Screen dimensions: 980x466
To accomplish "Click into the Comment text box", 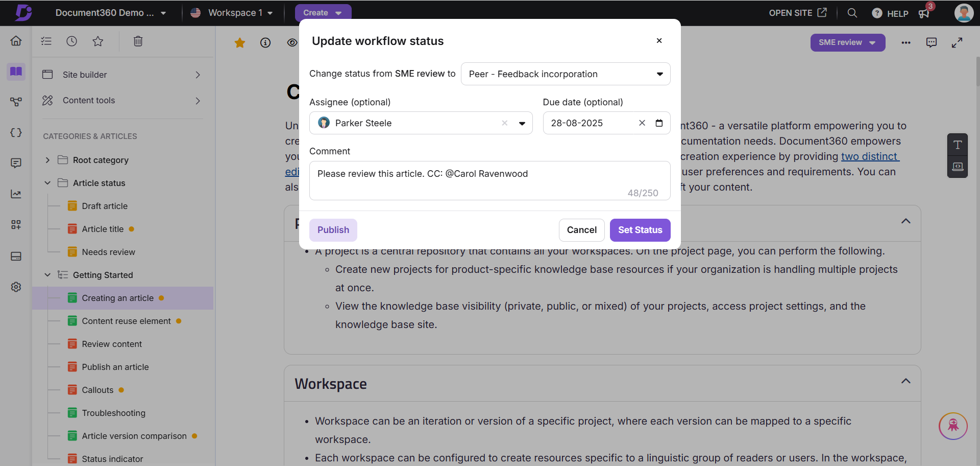I will pyautogui.click(x=489, y=181).
